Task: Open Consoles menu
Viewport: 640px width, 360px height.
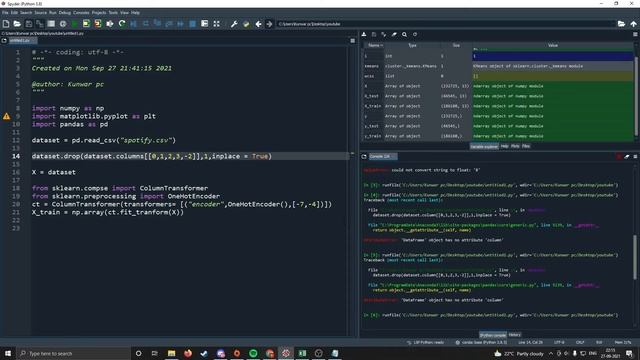Action: click(x=81, y=13)
